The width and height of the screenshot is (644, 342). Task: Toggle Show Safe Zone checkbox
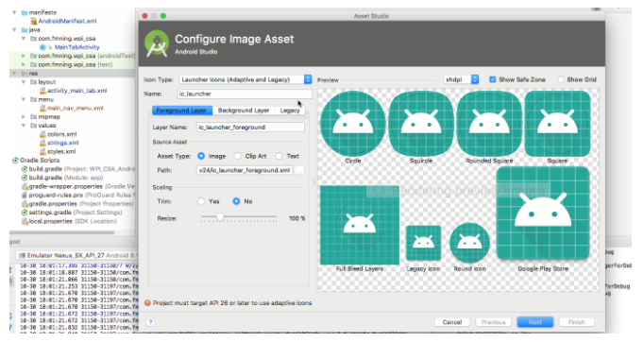[x=493, y=79]
